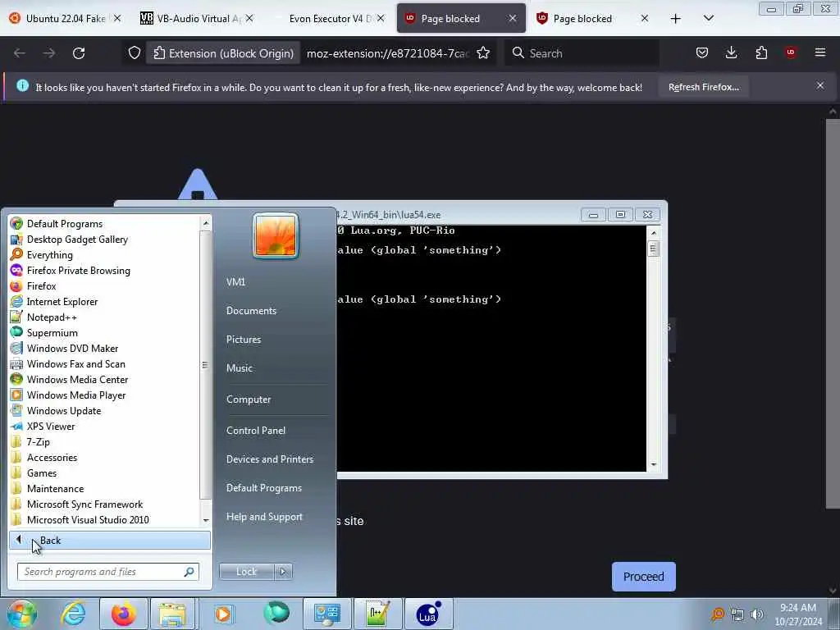Click the Firefox Search box
The image size is (840, 630).
coord(582,53)
